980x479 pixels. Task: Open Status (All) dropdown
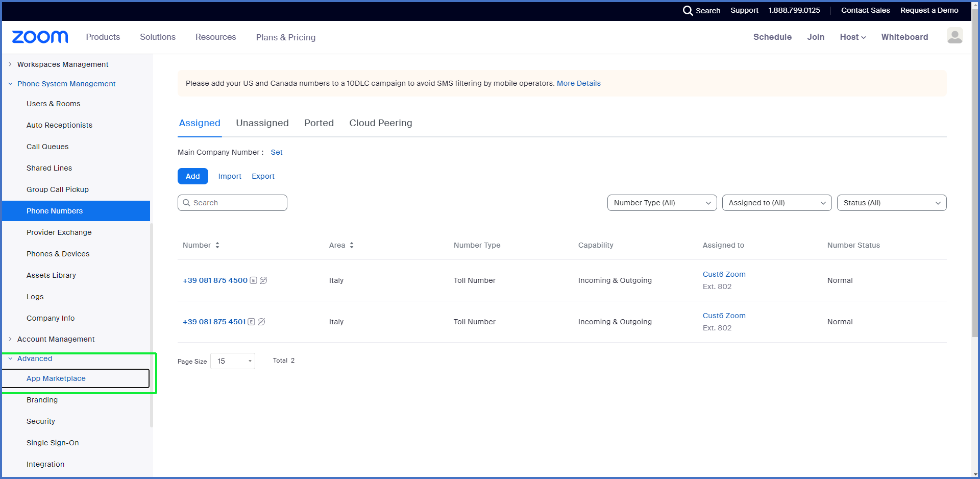892,203
